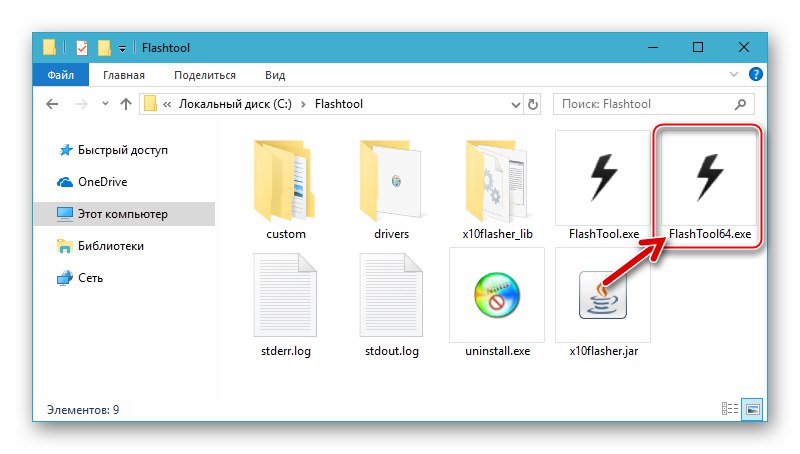Select the FlashTool64.exe lightning icon

pos(709,178)
